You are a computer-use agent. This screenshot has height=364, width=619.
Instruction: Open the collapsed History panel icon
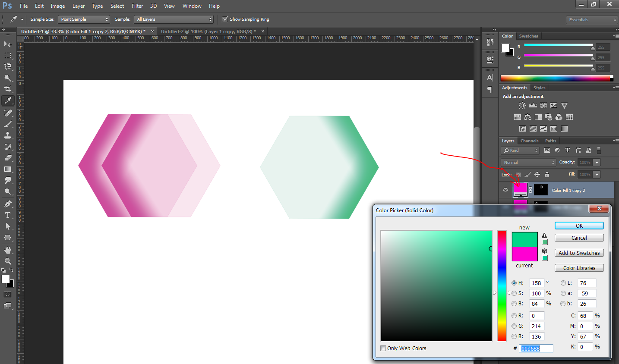click(x=490, y=42)
